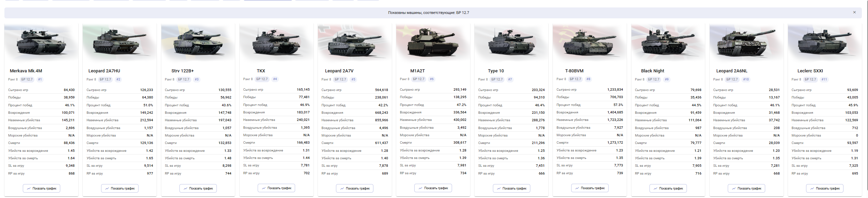Click the TKX title

coord(261,71)
